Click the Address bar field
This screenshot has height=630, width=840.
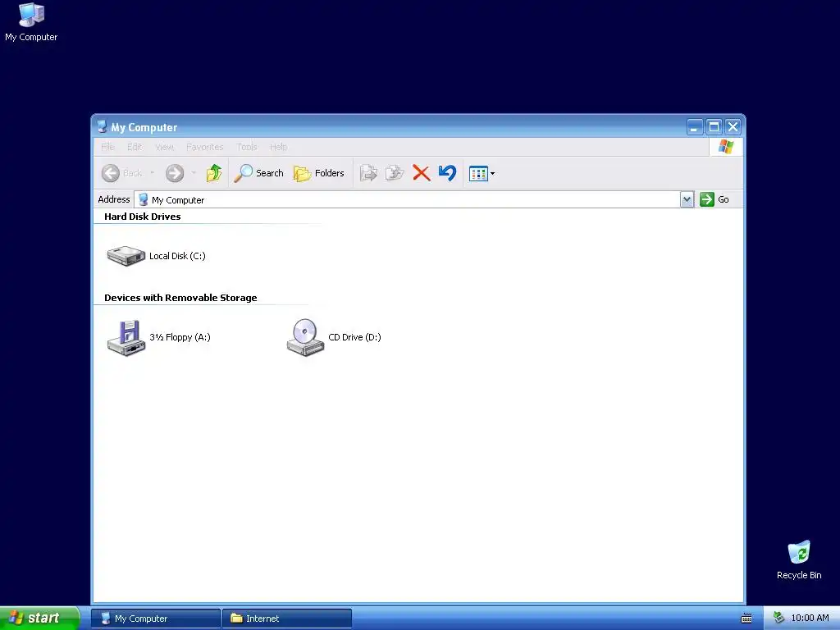(x=407, y=199)
